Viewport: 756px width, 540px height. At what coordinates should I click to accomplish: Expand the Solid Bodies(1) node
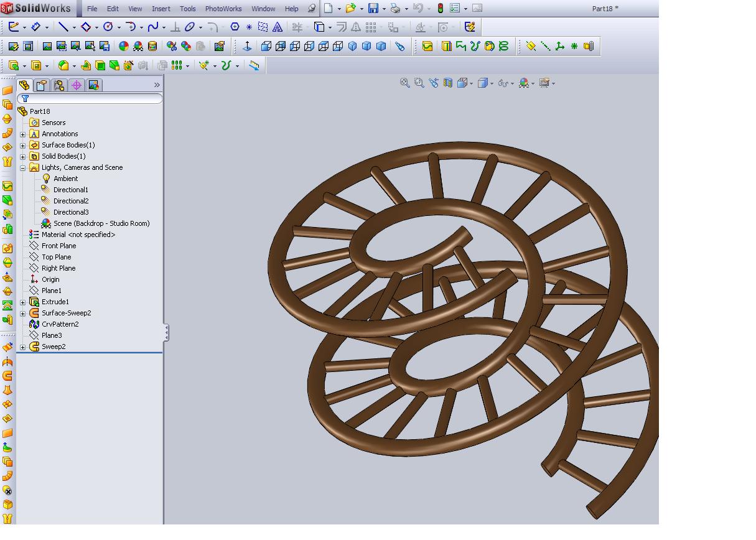tap(23, 156)
